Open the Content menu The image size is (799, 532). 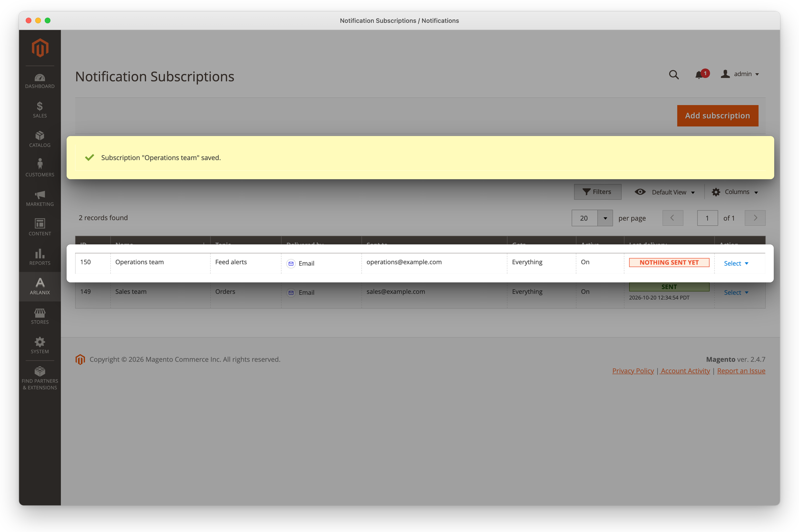pyautogui.click(x=40, y=228)
